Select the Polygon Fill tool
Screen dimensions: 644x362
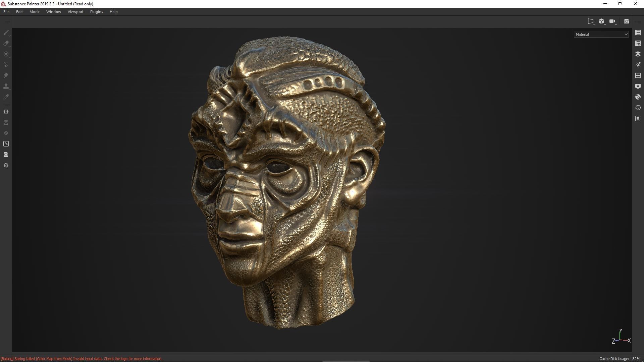(6, 65)
